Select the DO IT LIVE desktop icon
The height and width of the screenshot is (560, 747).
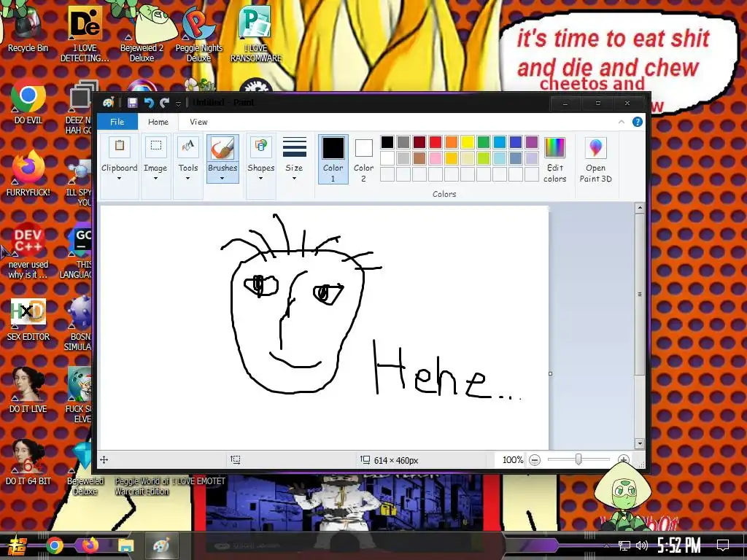pos(28,391)
